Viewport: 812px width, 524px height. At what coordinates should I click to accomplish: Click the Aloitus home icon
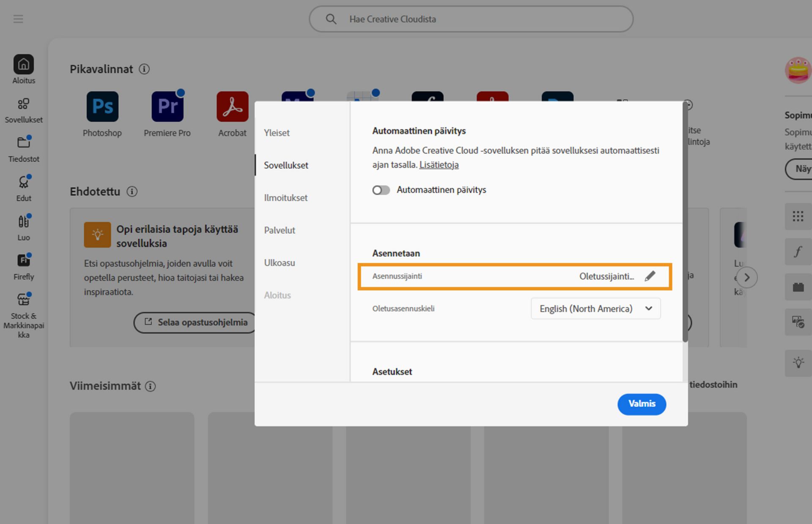23,65
